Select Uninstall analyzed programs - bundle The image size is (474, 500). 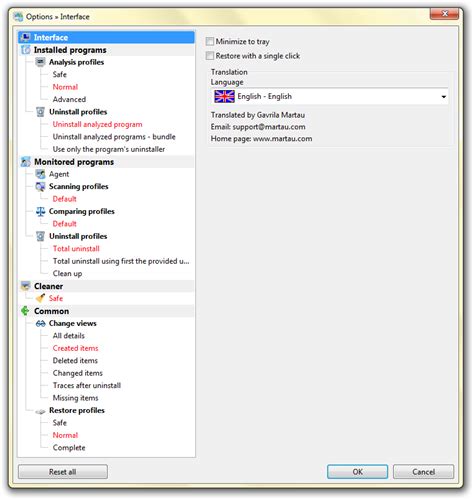pyautogui.click(x=114, y=137)
